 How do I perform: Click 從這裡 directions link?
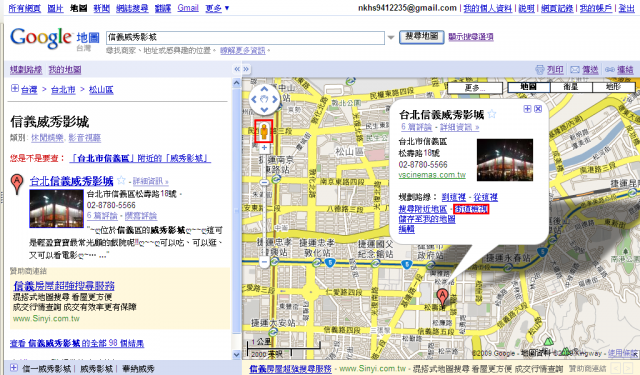click(x=485, y=197)
